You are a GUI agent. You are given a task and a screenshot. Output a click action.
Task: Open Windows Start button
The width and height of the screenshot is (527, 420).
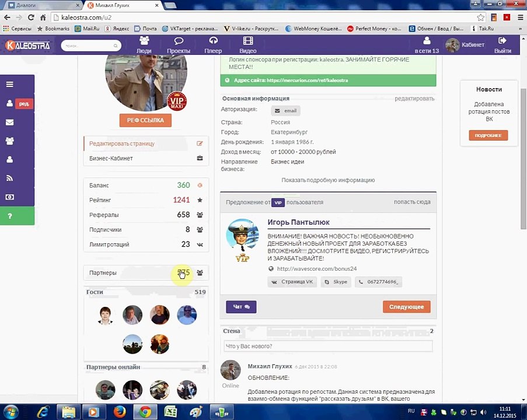click(11, 412)
